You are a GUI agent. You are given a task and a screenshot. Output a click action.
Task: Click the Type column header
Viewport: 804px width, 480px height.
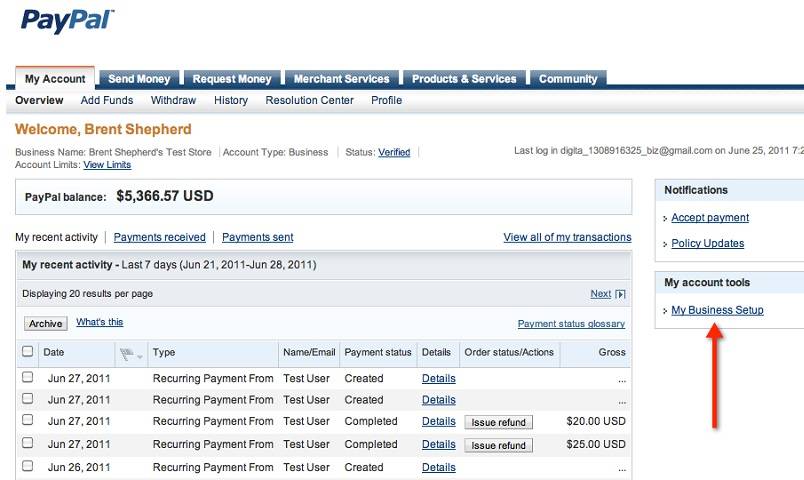pyautogui.click(x=164, y=352)
